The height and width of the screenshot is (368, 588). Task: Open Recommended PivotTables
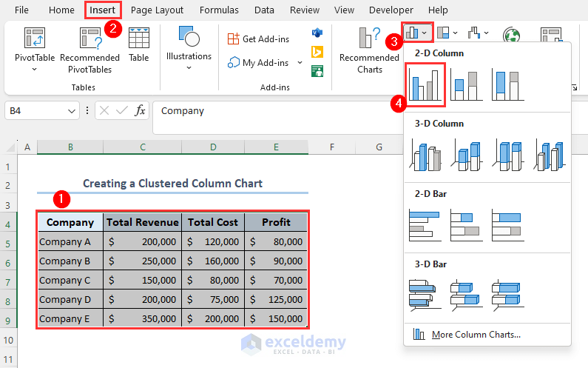click(x=90, y=49)
